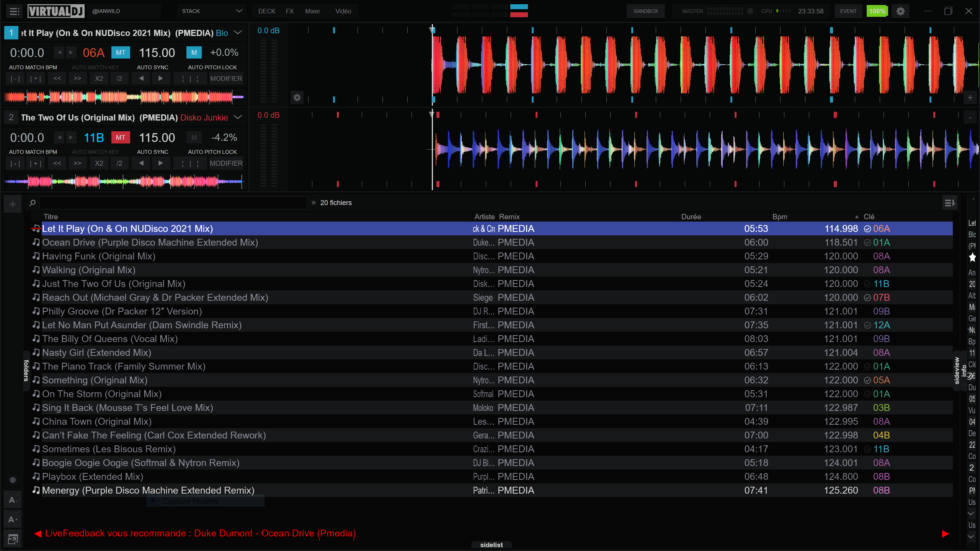The width and height of the screenshot is (980, 551).
Task: Click LiveFeedback previous left arrow
Action: click(x=38, y=534)
